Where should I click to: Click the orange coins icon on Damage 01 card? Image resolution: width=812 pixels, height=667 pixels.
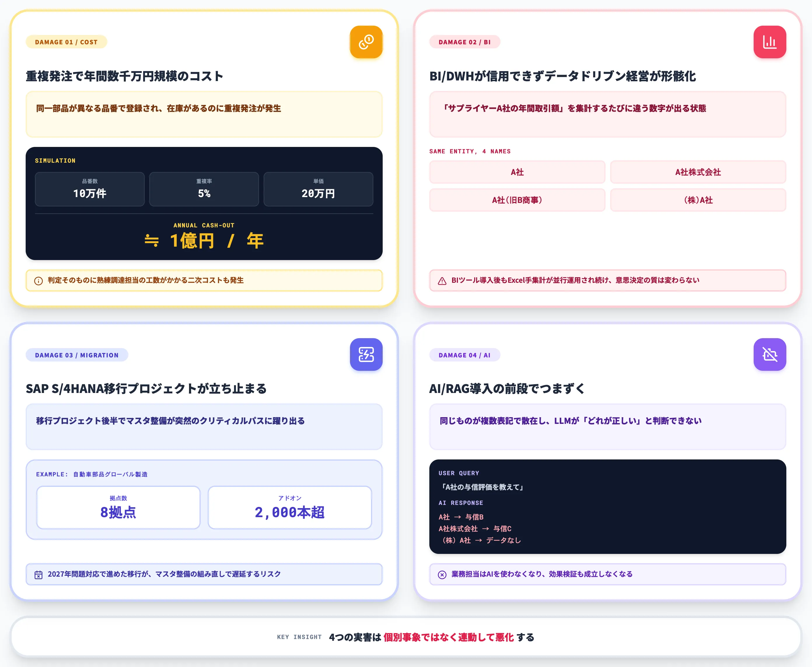pyautogui.click(x=366, y=42)
